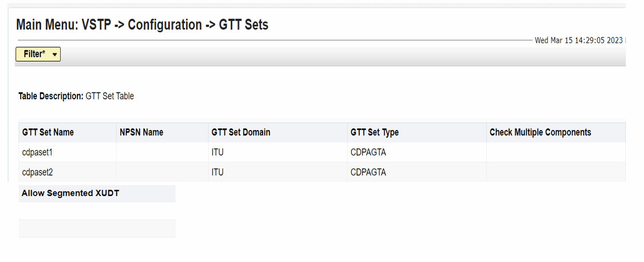Image resolution: width=644 pixels, height=262 pixels.
Task: Click the Main Menu breadcrumb title
Action: pyautogui.click(x=142, y=24)
